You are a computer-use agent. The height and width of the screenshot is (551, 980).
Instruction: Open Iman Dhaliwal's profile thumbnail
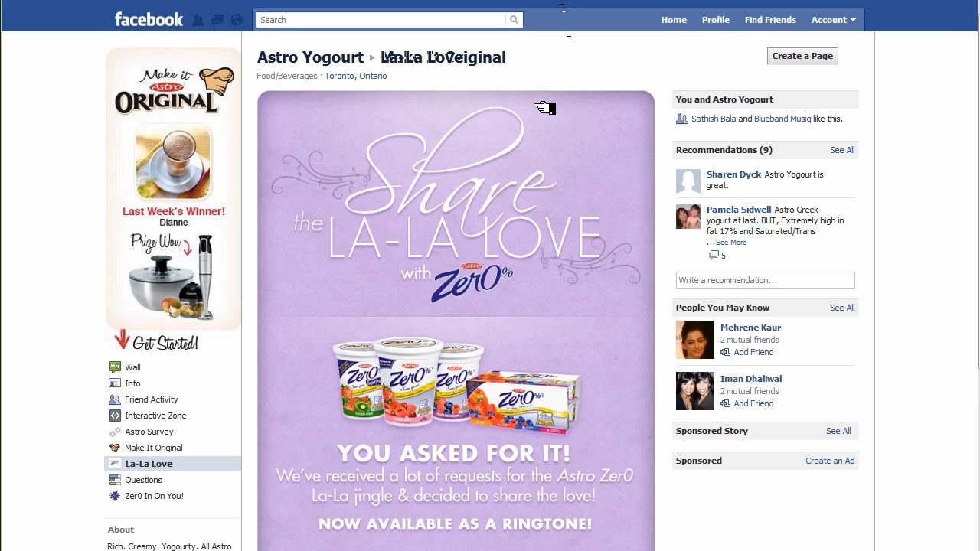[695, 391]
